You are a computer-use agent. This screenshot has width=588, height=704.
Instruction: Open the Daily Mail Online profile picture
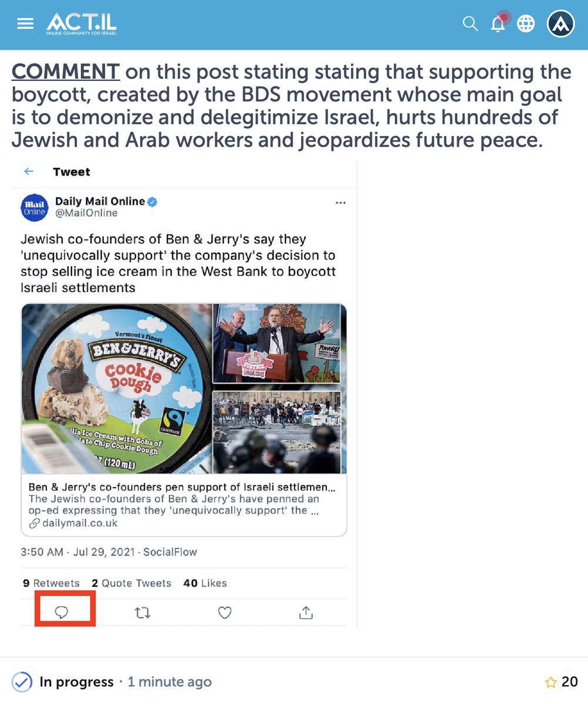(34, 208)
